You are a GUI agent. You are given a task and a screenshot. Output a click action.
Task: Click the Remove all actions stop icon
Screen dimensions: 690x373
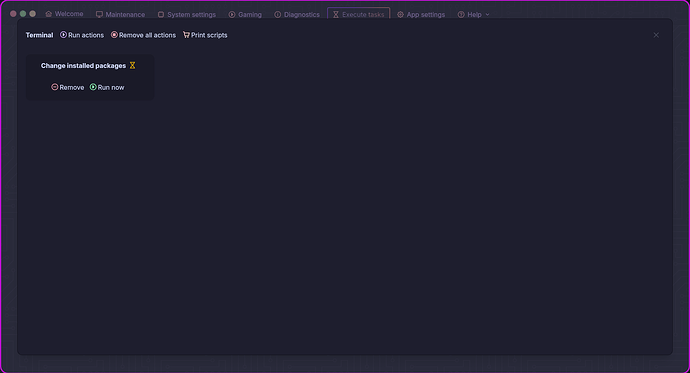coord(114,35)
